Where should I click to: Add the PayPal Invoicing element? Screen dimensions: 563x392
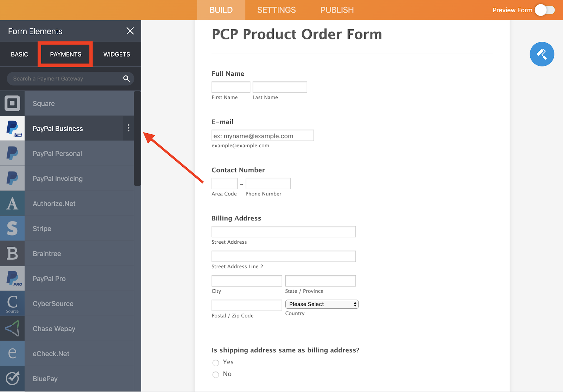pos(58,179)
